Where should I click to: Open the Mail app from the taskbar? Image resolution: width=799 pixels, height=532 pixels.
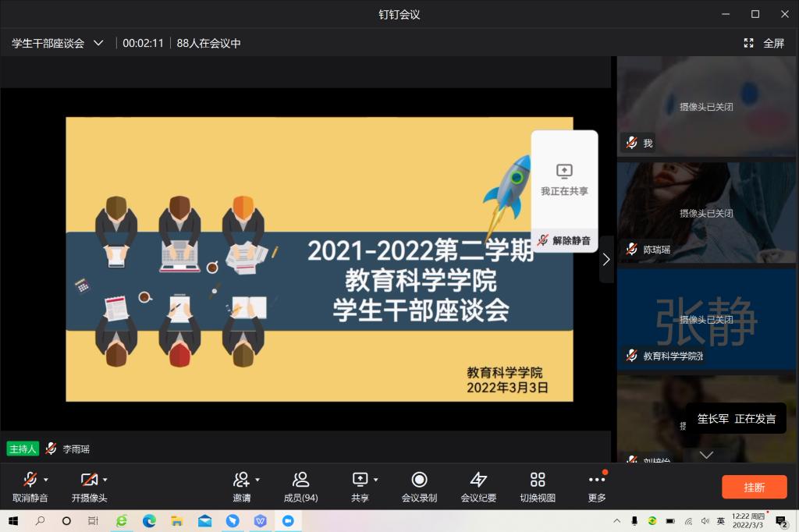click(205, 521)
